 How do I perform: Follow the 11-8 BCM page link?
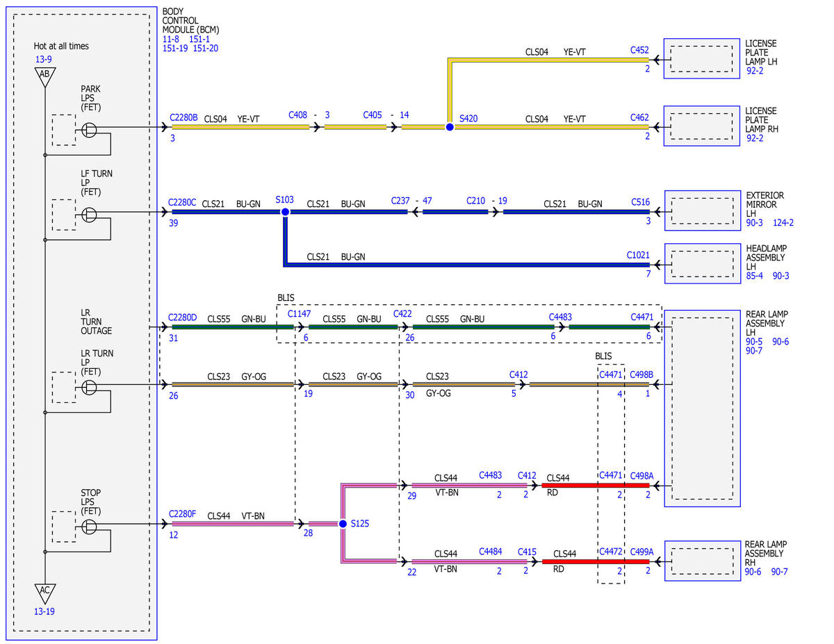tap(170, 40)
